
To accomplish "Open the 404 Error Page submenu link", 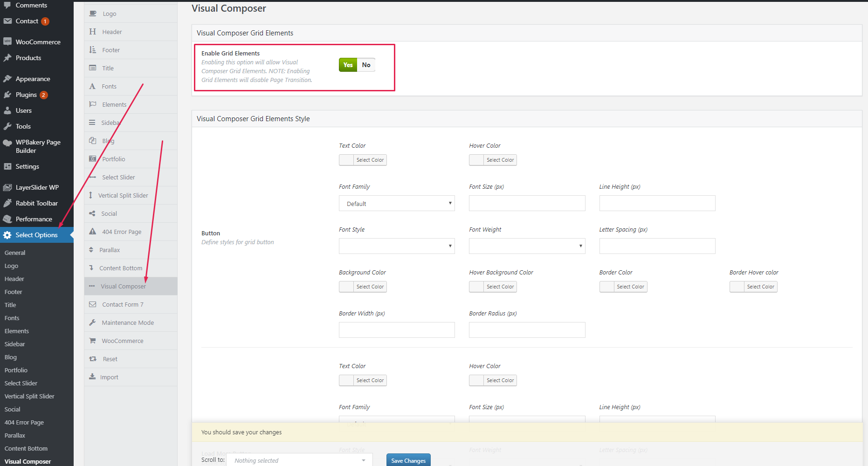I will click(24, 422).
